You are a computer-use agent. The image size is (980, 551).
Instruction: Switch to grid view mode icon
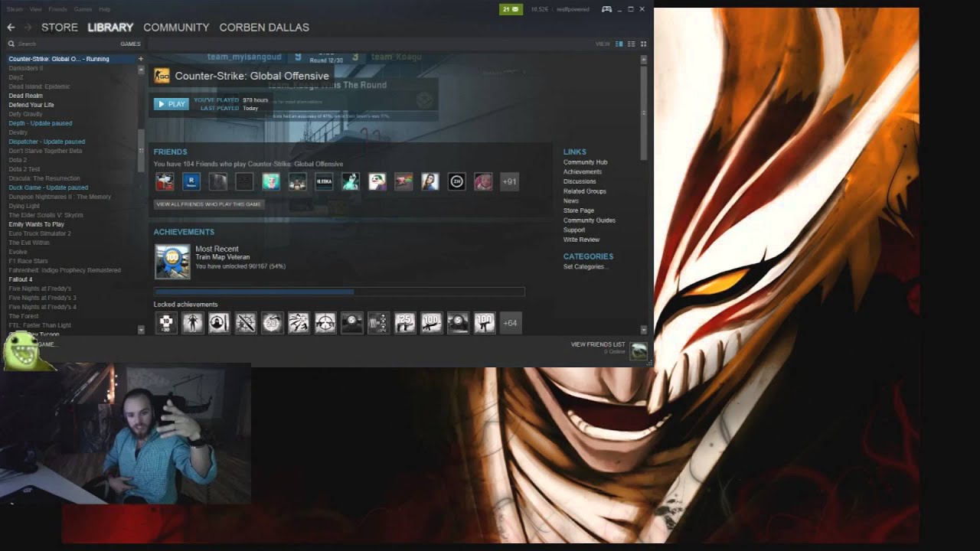(643, 44)
